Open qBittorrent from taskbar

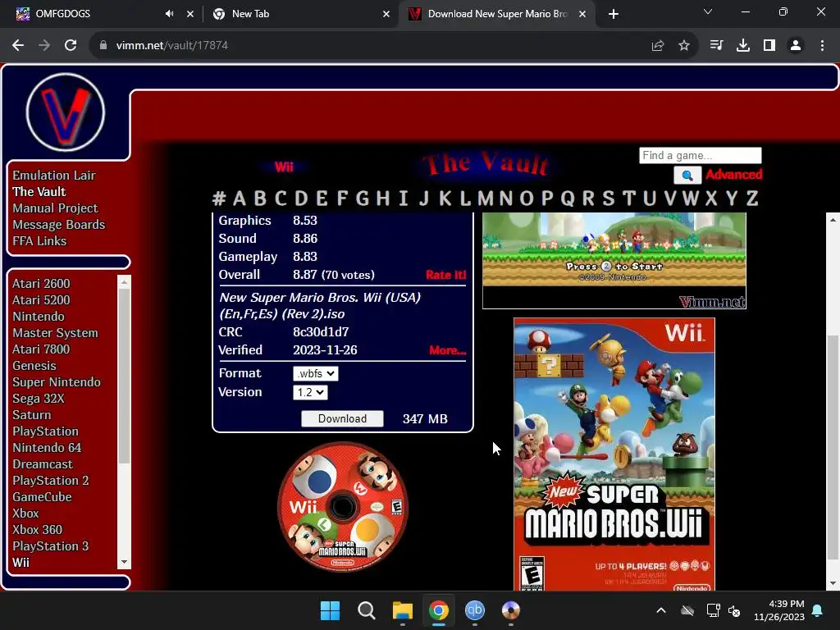pyautogui.click(x=475, y=610)
